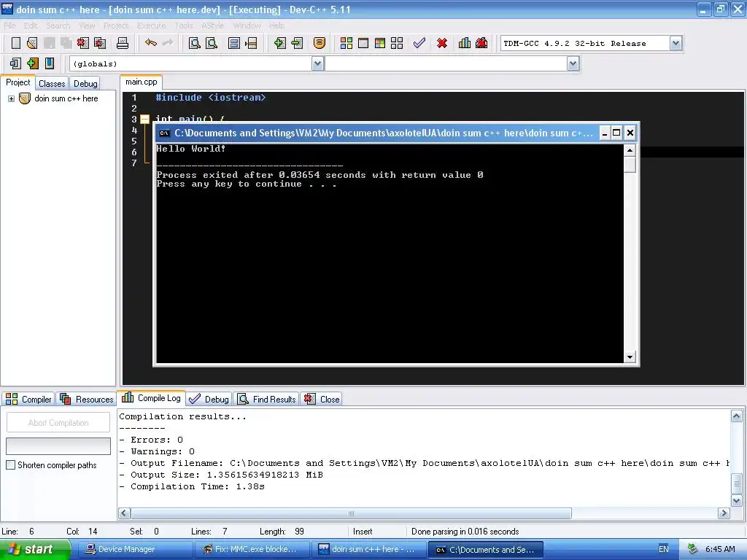Start debugging with the checkmark icon
Viewport: 747px width, 560px height.
(x=419, y=43)
